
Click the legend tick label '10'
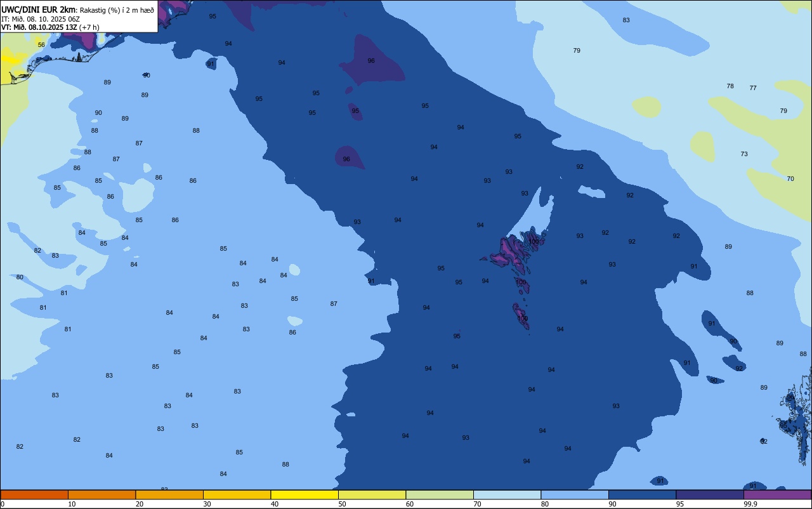[x=72, y=504]
